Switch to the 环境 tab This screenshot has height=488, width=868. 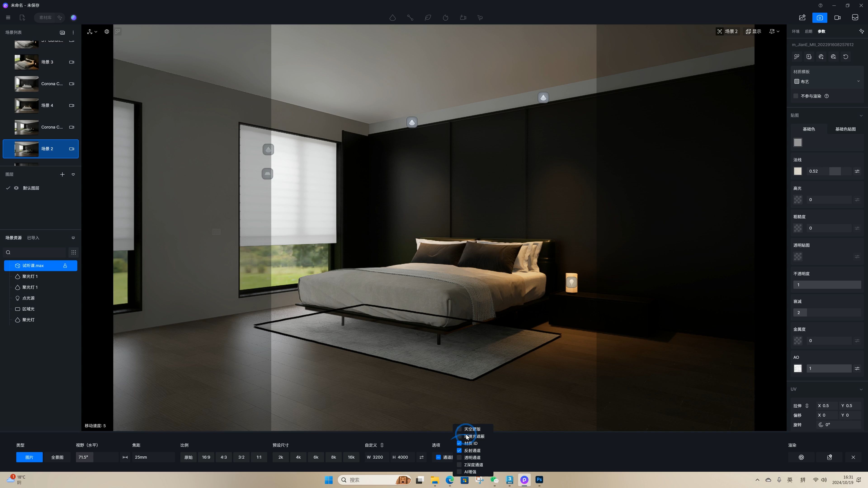click(796, 31)
